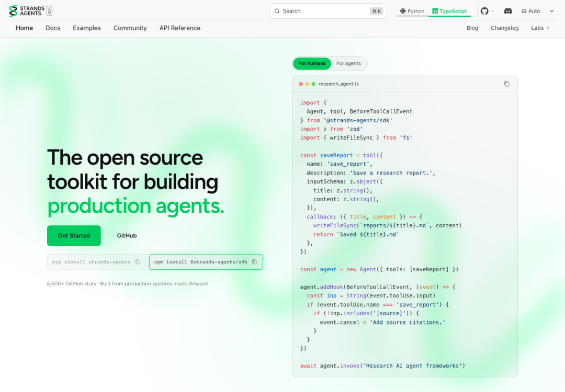Select the For agents toggle
The height and width of the screenshot is (392, 565).
point(348,63)
